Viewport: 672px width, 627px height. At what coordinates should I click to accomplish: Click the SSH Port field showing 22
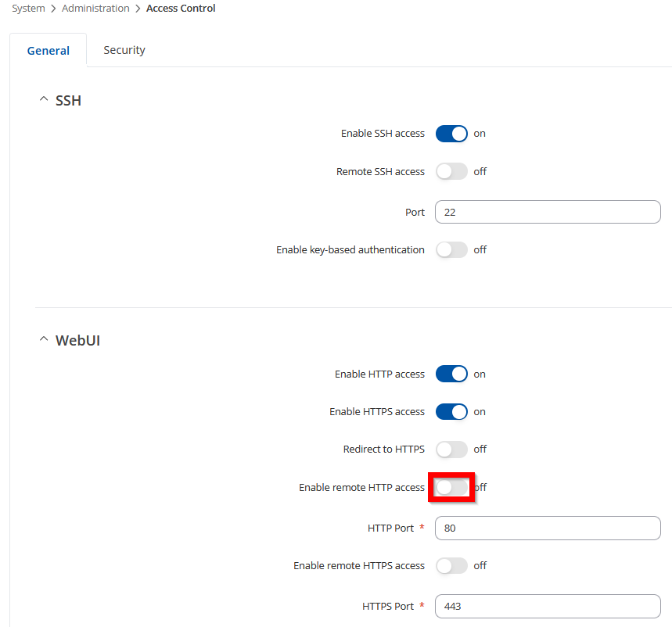(548, 212)
